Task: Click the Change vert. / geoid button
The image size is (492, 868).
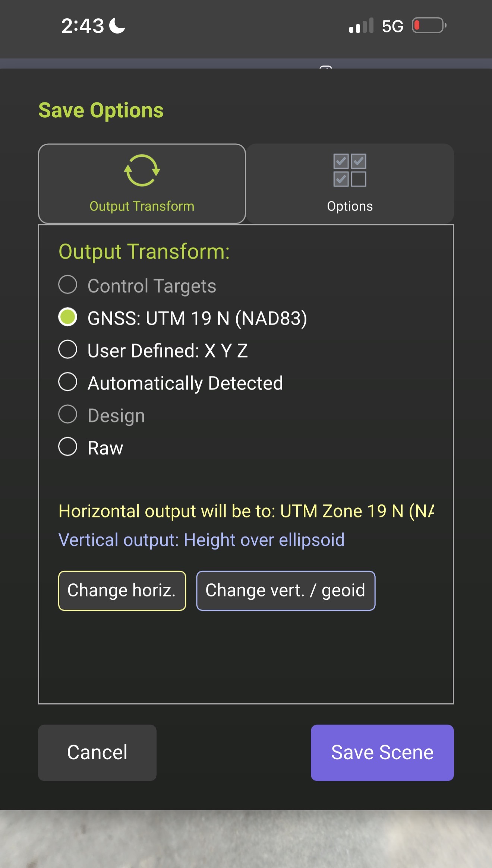Action: [x=286, y=591]
